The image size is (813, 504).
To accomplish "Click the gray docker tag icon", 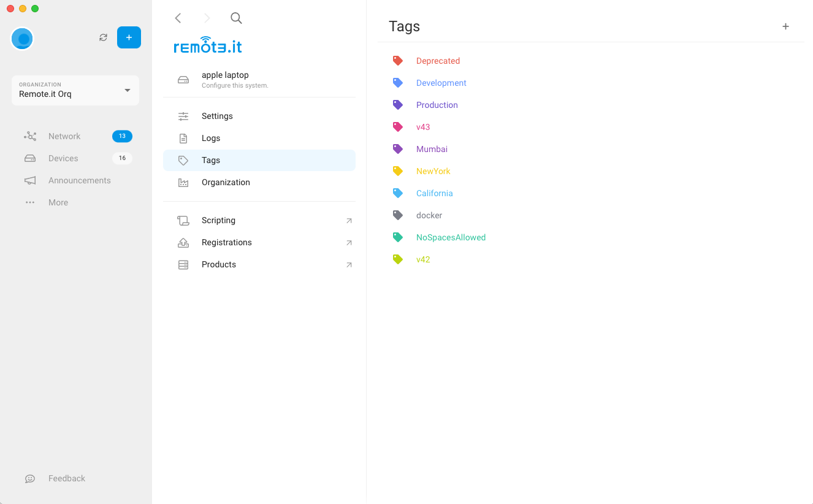I will point(398,215).
